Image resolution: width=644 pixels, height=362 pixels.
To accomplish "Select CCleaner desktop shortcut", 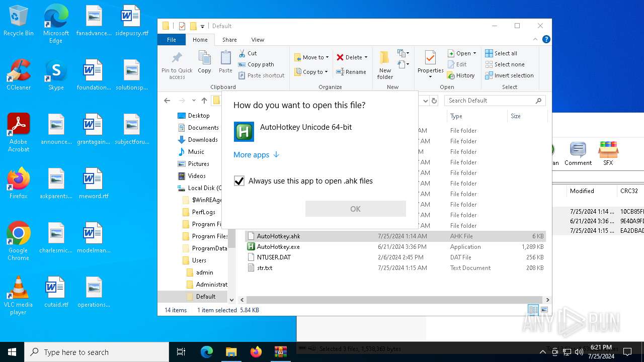I will click(19, 75).
